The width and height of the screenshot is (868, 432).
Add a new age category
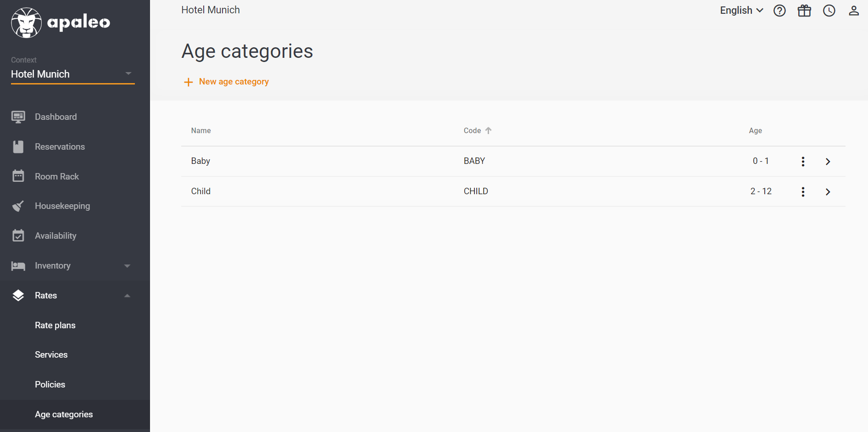pyautogui.click(x=227, y=82)
